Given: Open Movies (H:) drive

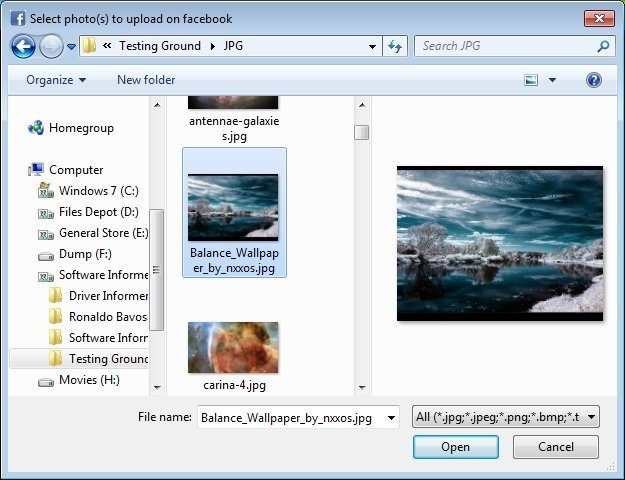Looking at the screenshot, I should (89, 380).
